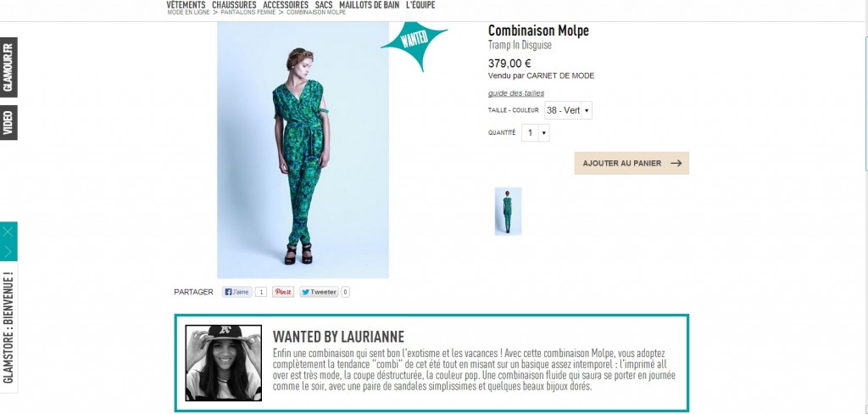The height and width of the screenshot is (414, 868).
Task: Open the size-color dropdown showing 38 - Vert
Action: point(568,110)
